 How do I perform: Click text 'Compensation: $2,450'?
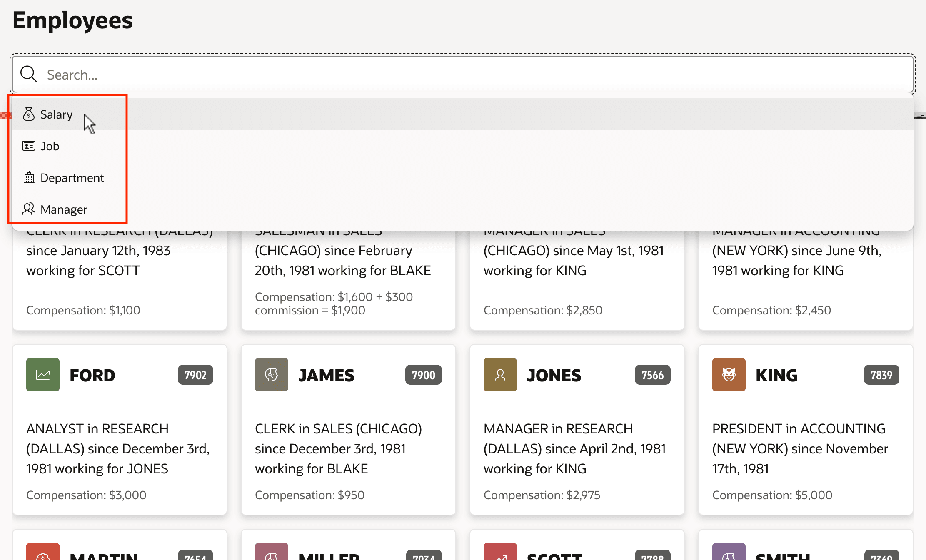771,310
